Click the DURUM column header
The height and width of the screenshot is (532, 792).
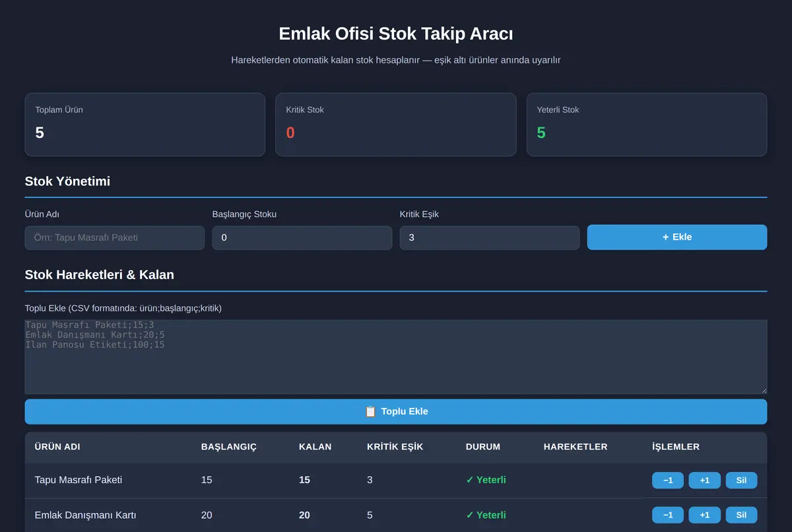(x=483, y=447)
